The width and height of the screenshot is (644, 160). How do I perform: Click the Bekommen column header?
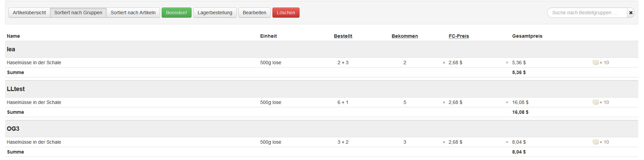[405, 36]
